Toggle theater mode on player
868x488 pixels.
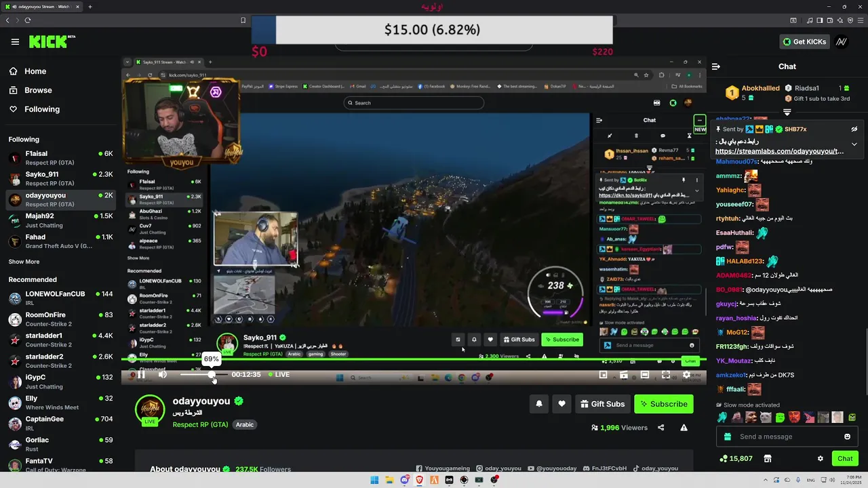point(645,375)
